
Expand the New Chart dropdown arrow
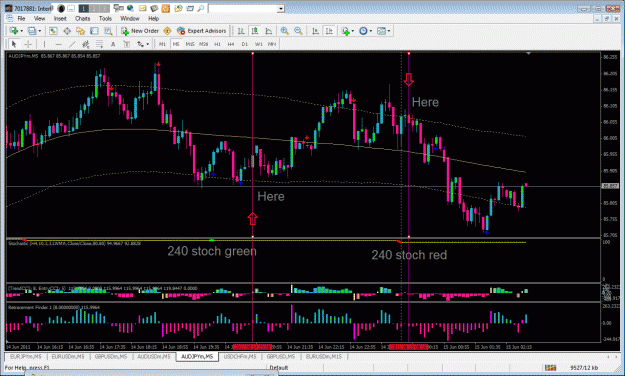21,31
